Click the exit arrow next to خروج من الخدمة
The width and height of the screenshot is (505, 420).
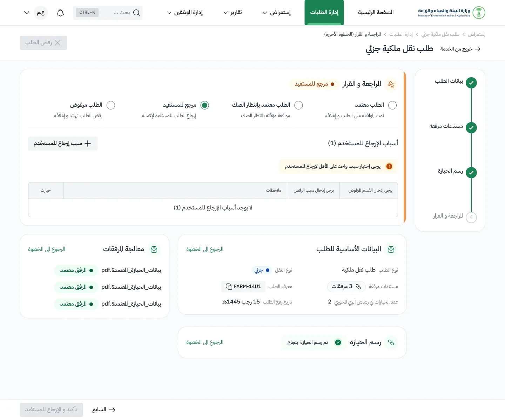coord(478,49)
